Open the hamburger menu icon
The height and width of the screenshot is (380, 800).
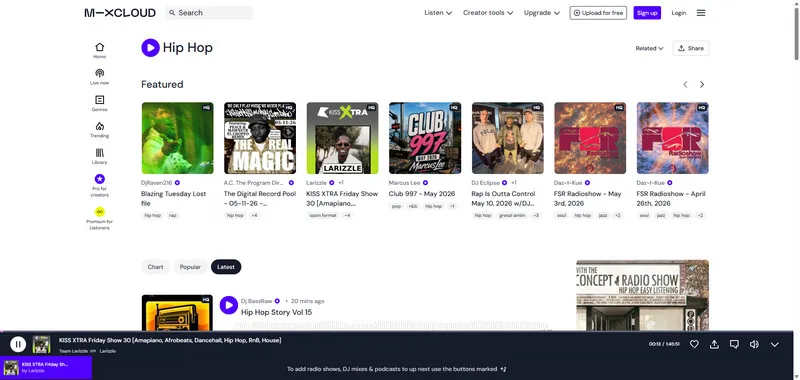pyautogui.click(x=701, y=13)
